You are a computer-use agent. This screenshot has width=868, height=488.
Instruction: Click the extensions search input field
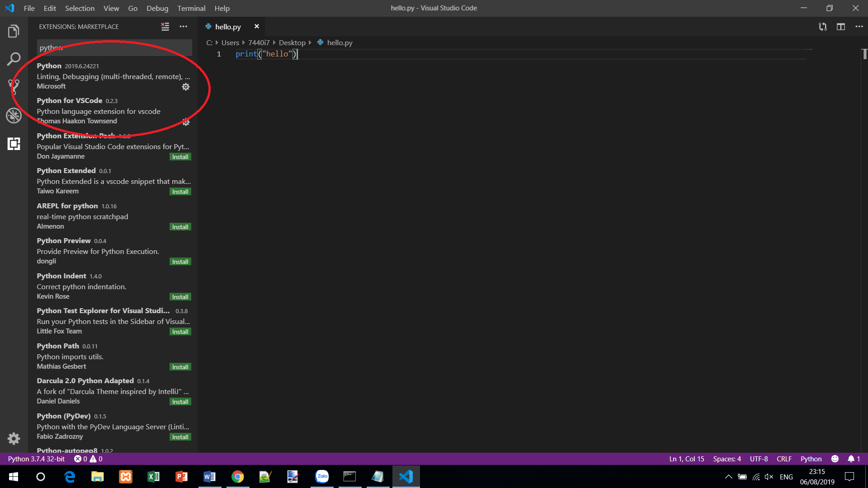(x=114, y=48)
